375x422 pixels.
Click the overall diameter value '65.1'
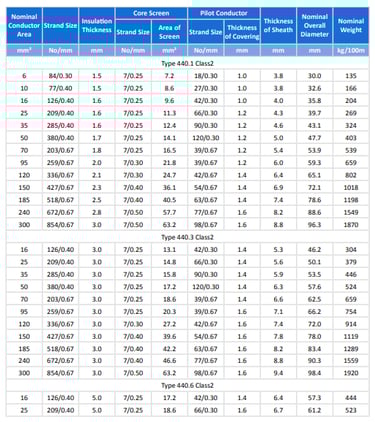(x=314, y=175)
